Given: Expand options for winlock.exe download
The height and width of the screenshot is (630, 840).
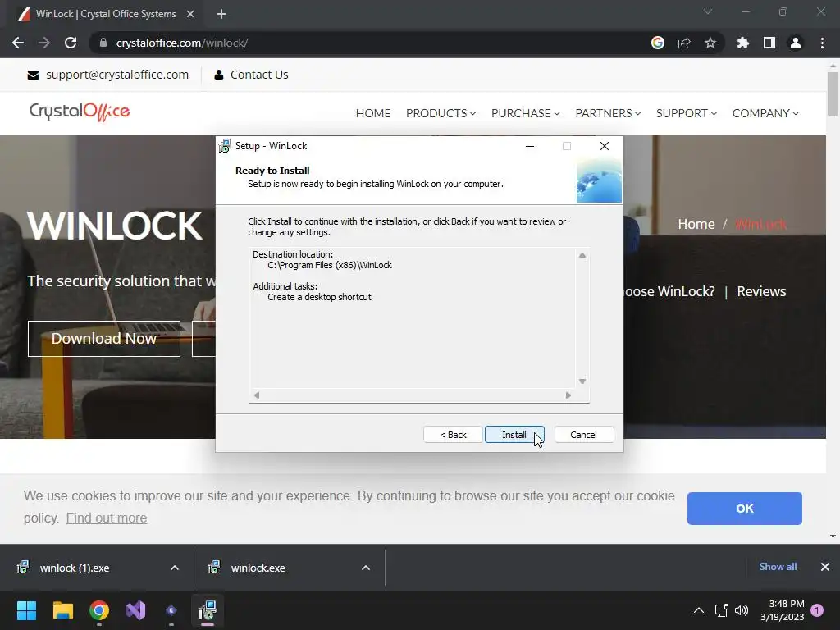Looking at the screenshot, I should coord(366,568).
